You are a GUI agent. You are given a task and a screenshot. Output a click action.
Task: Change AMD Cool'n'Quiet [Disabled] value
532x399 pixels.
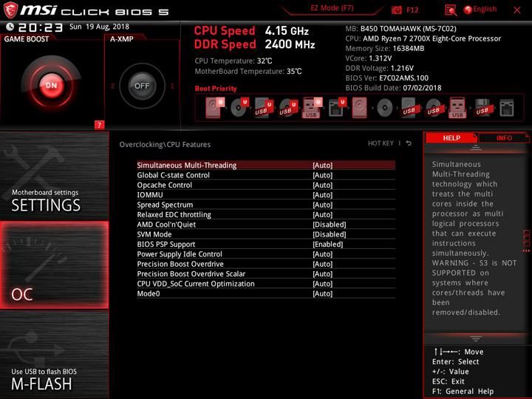click(329, 225)
